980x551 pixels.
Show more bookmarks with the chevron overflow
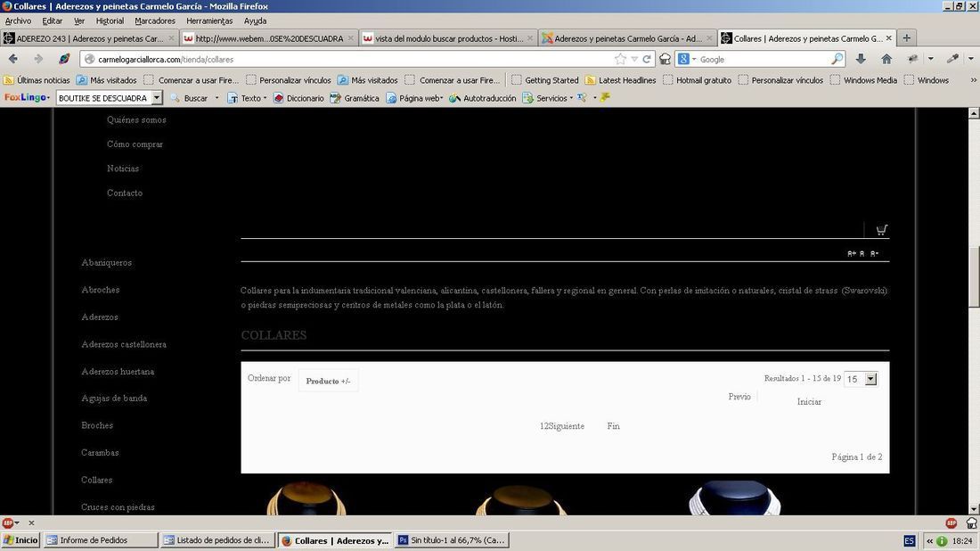(x=973, y=80)
